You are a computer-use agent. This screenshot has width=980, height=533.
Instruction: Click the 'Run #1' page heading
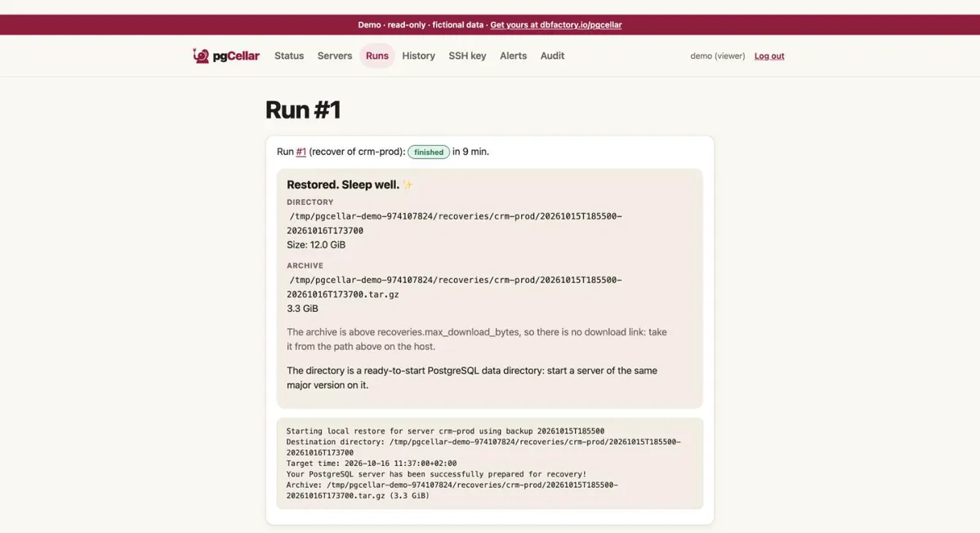tap(303, 109)
